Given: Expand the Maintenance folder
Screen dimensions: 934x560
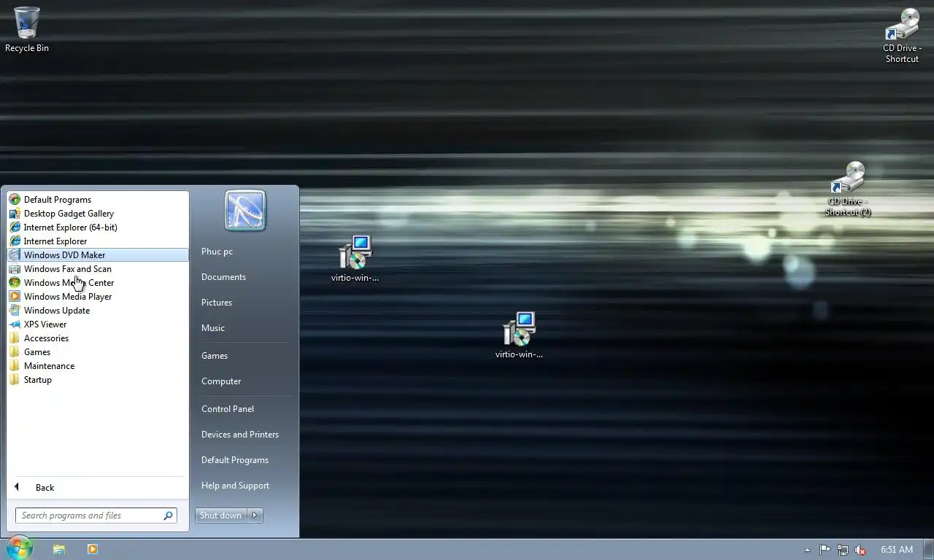Looking at the screenshot, I should (97, 366).
